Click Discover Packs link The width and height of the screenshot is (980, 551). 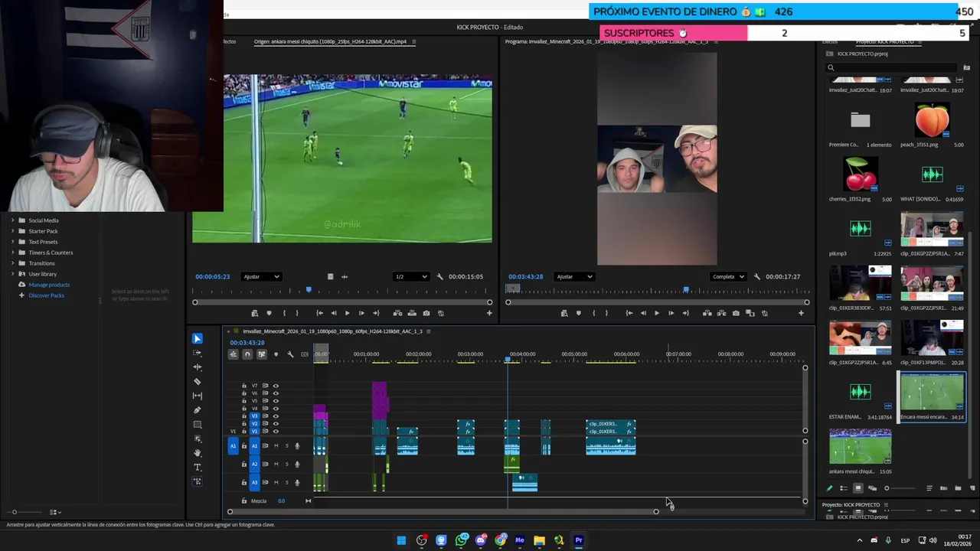47,295
